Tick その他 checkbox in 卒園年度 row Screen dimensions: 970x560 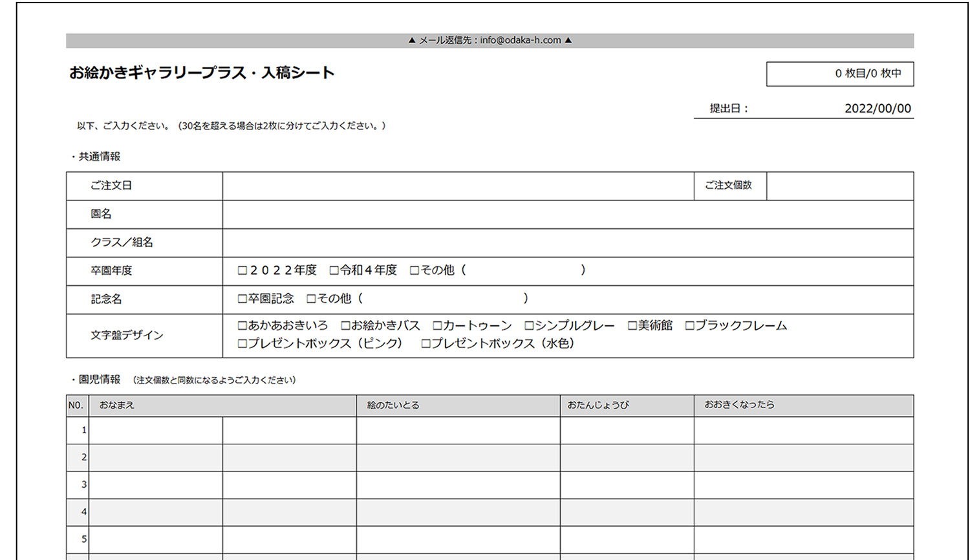click(415, 270)
